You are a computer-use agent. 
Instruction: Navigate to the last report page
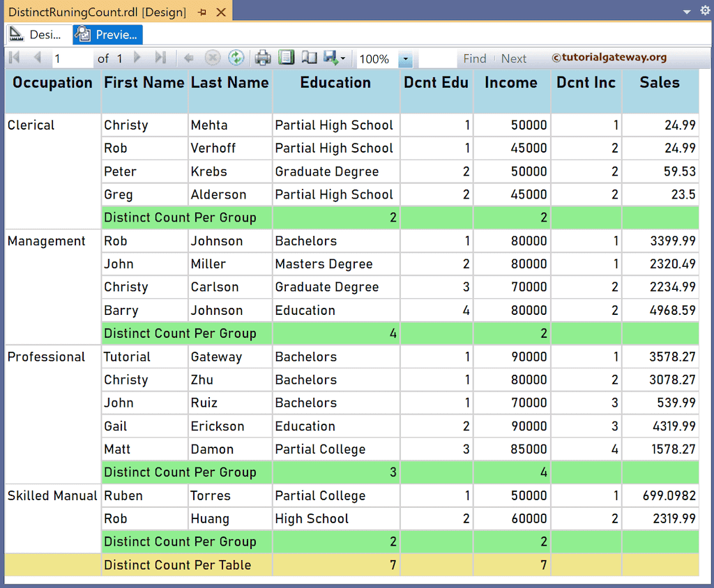tap(161, 59)
